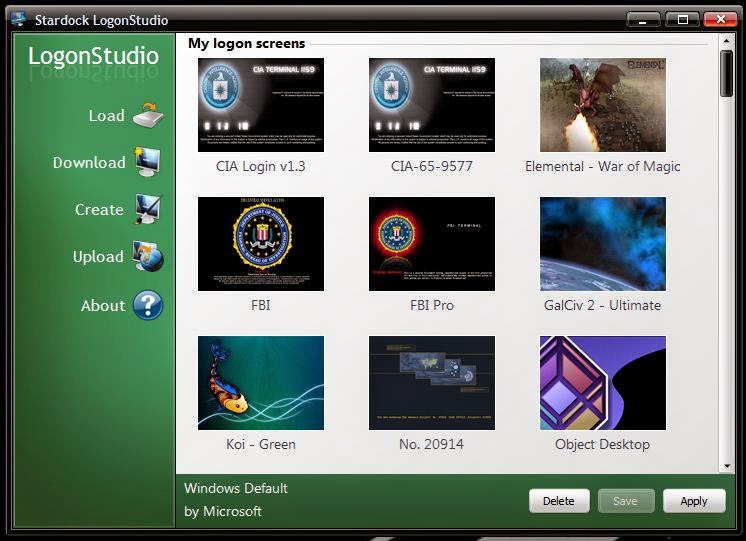Open About via question mark icon
The width and height of the screenshot is (746, 541).
pos(147,305)
